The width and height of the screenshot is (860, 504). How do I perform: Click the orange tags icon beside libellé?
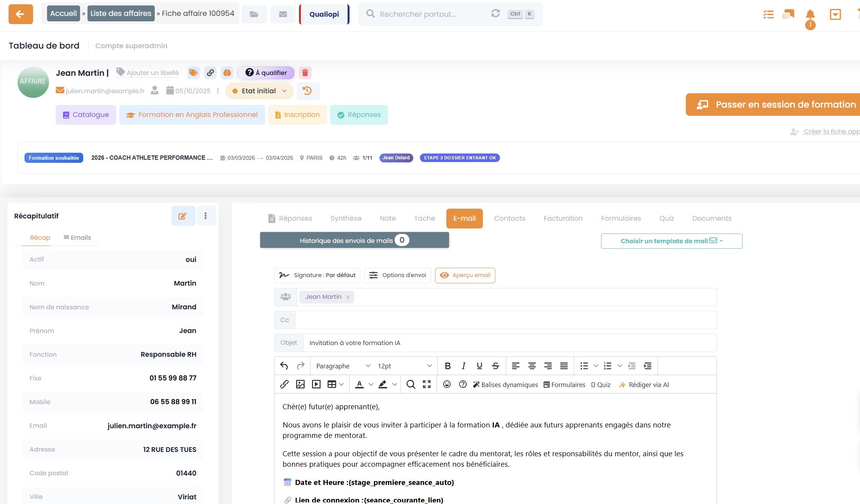193,73
